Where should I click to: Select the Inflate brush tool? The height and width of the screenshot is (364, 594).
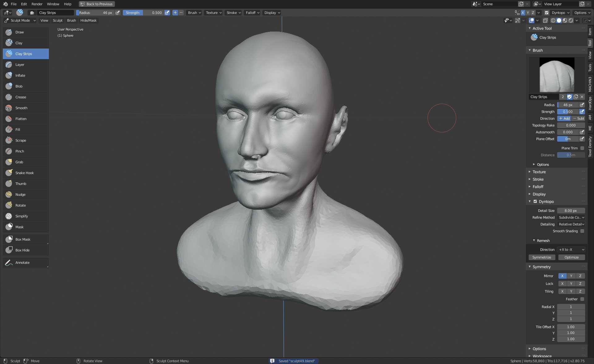[20, 75]
